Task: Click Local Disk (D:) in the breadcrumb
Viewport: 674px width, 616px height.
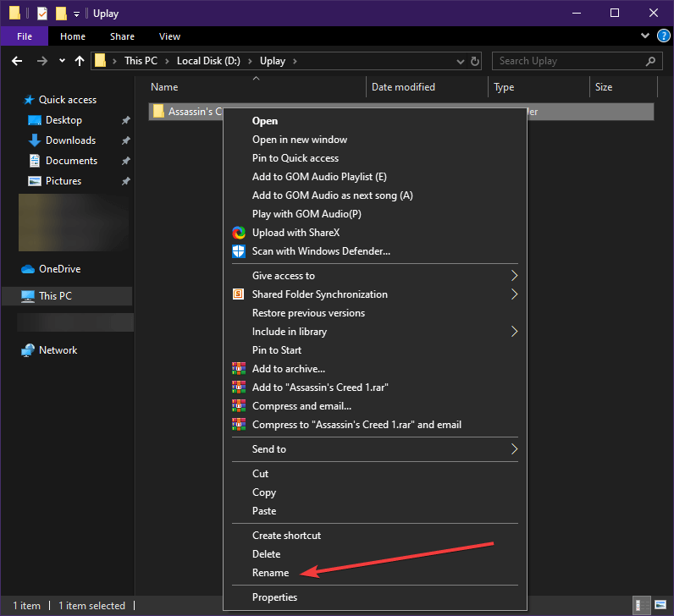Action: pyautogui.click(x=208, y=61)
